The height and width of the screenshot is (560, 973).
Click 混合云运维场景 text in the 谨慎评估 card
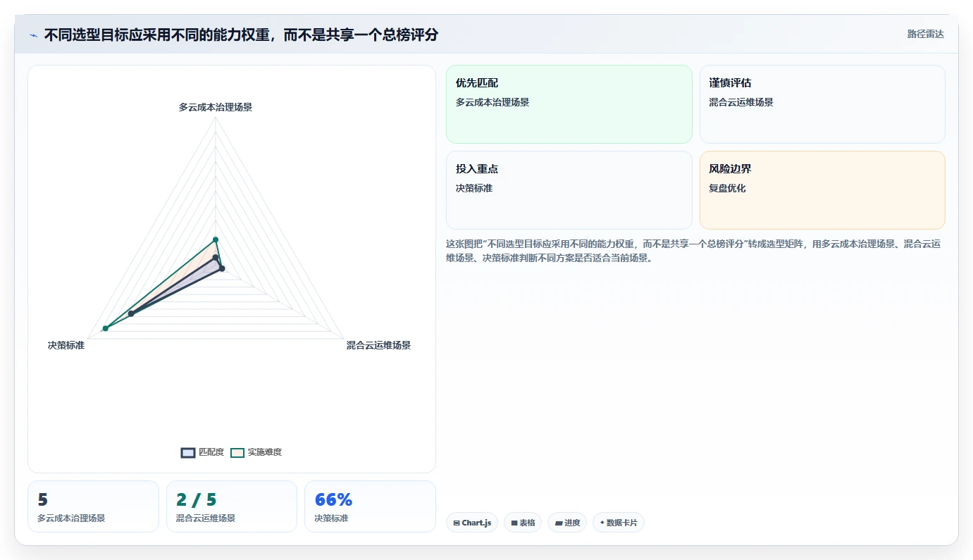[741, 102]
